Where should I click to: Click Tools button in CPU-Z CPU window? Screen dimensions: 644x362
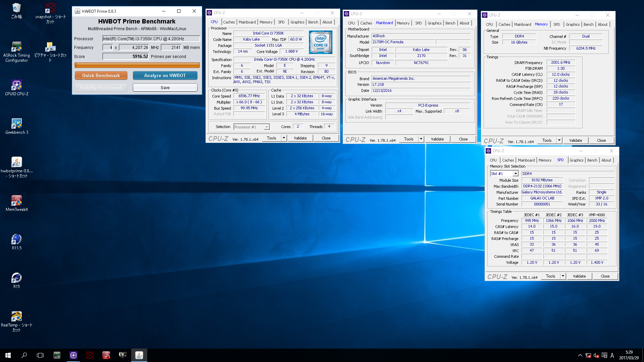272,138
